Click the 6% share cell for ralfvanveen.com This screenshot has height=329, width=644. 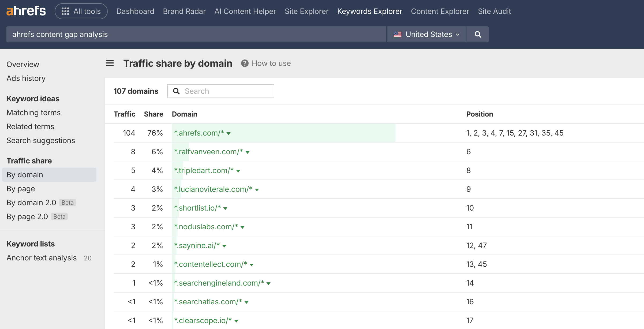(157, 152)
